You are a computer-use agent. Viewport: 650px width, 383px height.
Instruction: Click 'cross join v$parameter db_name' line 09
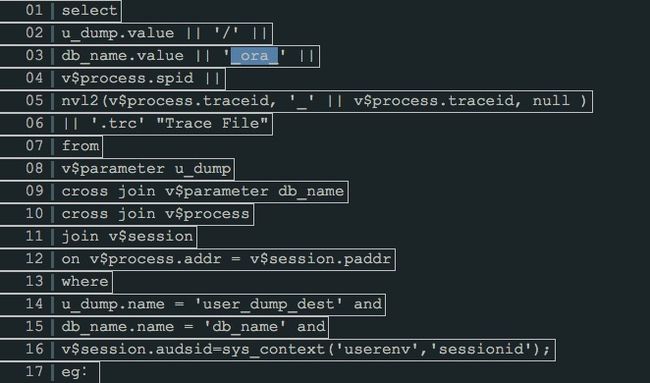click(203, 191)
